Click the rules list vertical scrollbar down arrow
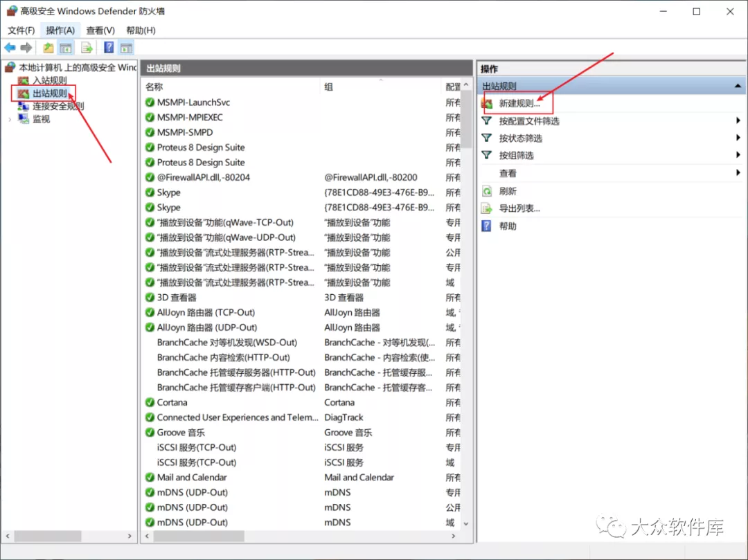The width and height of the screenshot is (748, 560). pos(465,523)
